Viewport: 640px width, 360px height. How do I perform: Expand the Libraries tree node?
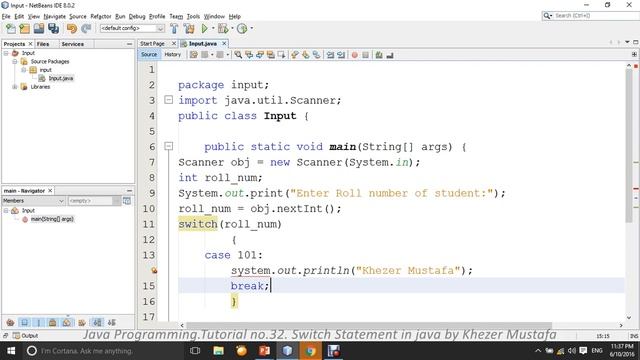coord(15,87)
